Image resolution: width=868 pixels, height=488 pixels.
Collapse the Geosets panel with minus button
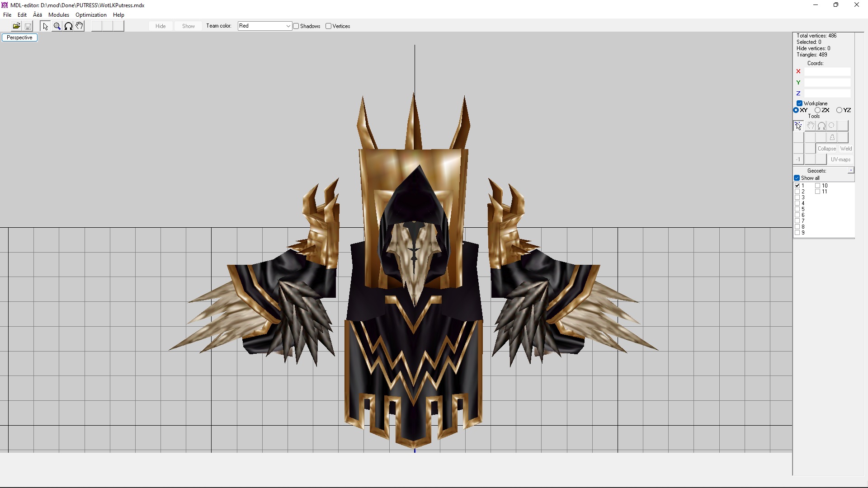[x=851, y=170]
